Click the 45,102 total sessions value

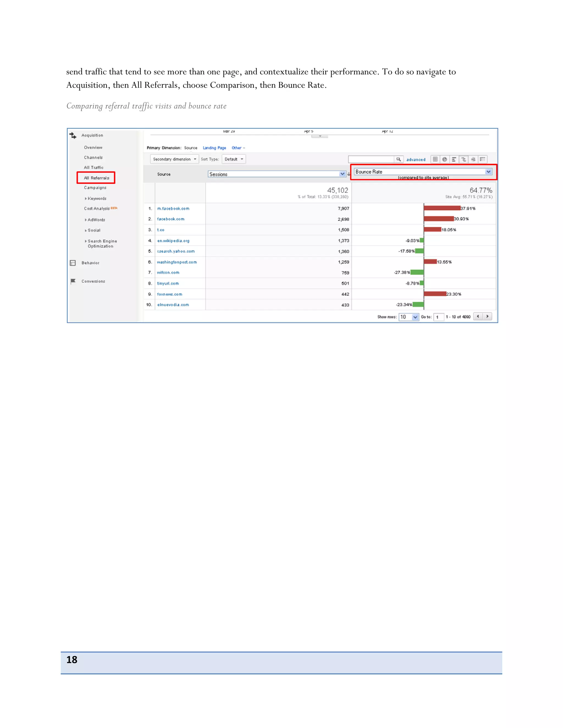(x=338, y=190)
